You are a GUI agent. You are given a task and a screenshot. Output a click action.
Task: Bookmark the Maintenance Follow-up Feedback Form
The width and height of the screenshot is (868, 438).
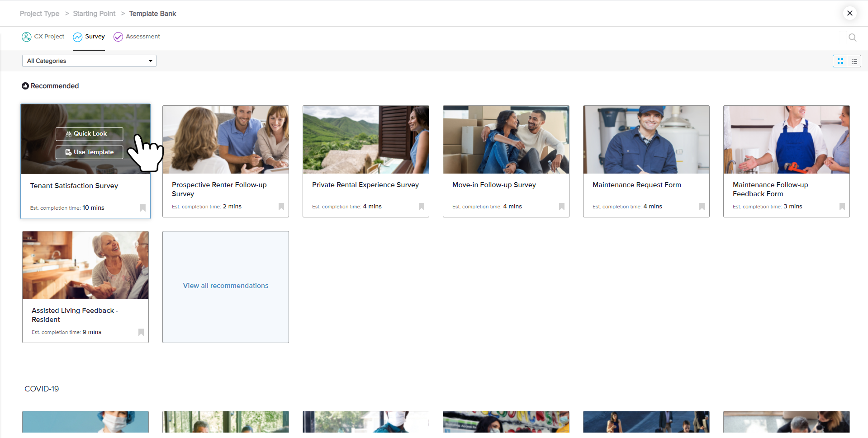842,207
